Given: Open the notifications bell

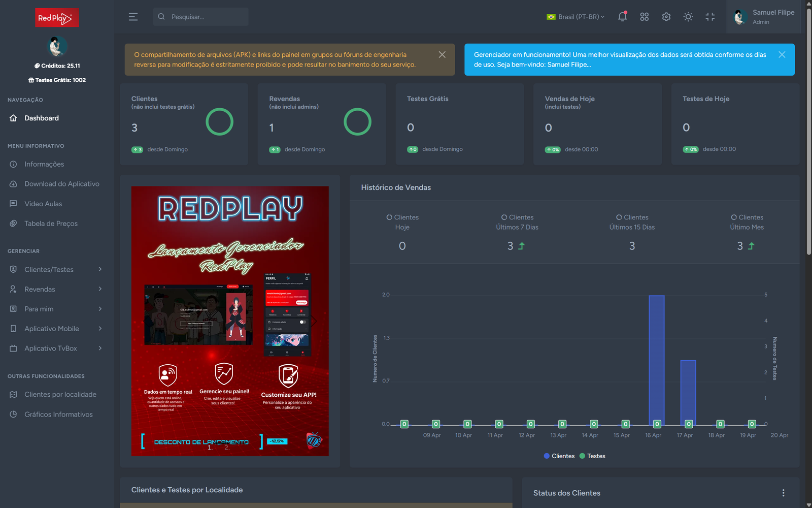Looking at the screenshot, I should (622, 17).
